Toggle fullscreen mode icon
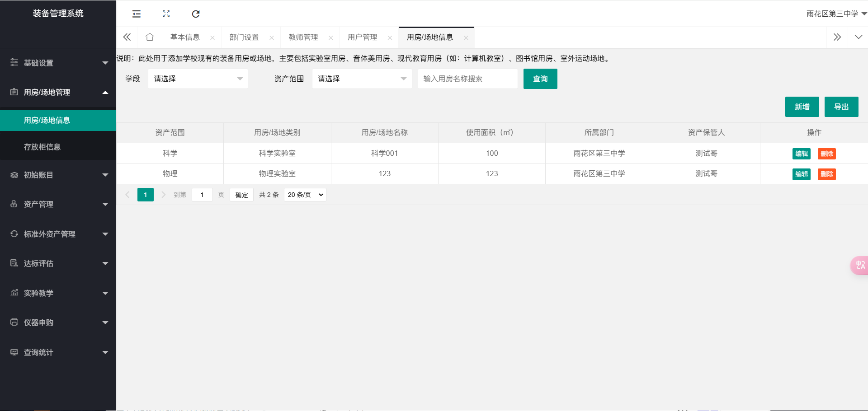 tap(166, 14)
